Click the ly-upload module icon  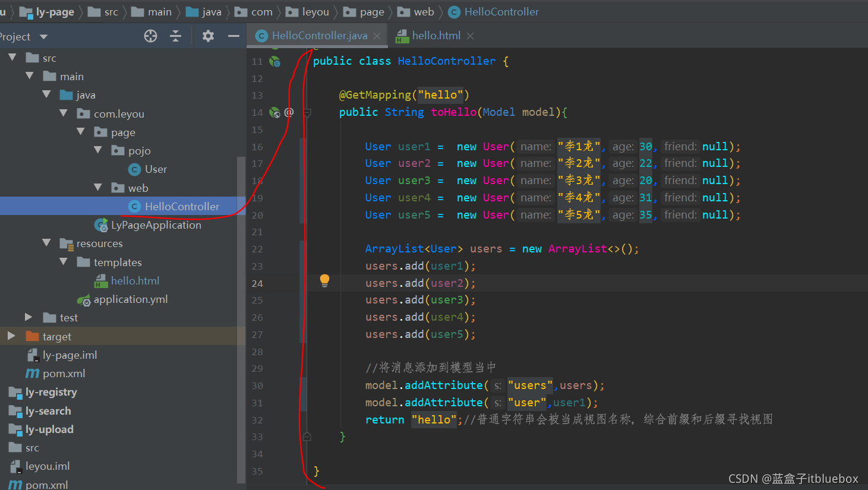[x=15, y=429]
